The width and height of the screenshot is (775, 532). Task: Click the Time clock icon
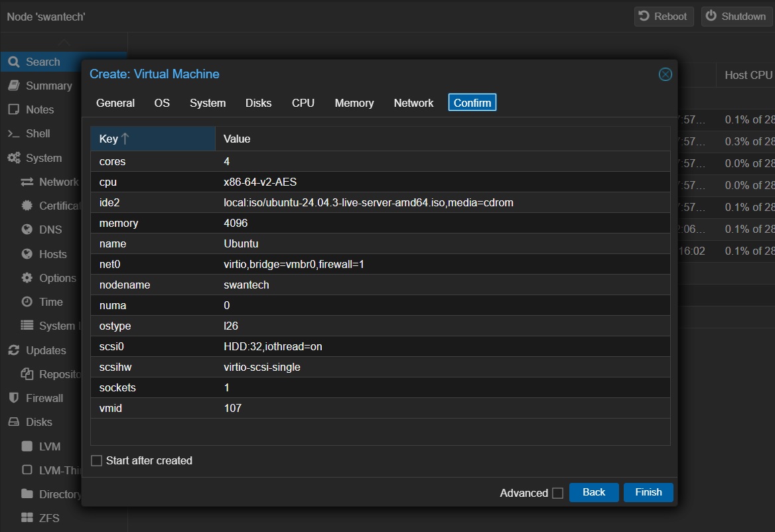[x=27, y=302]
